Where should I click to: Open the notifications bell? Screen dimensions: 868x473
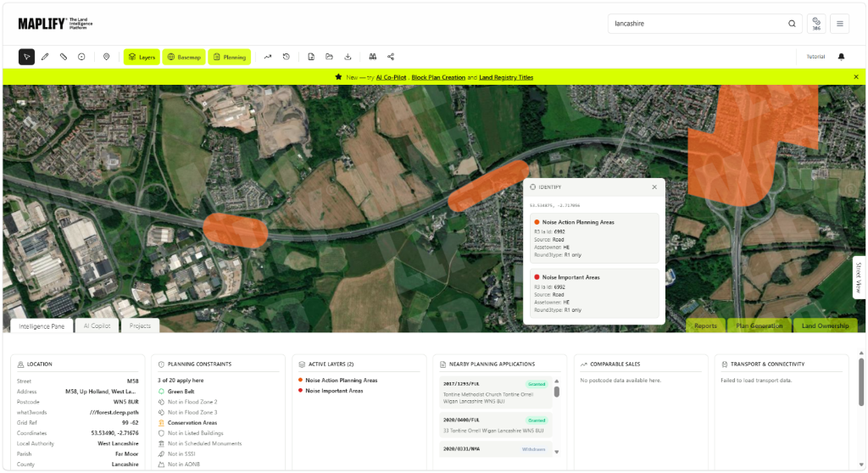(841, 57)
